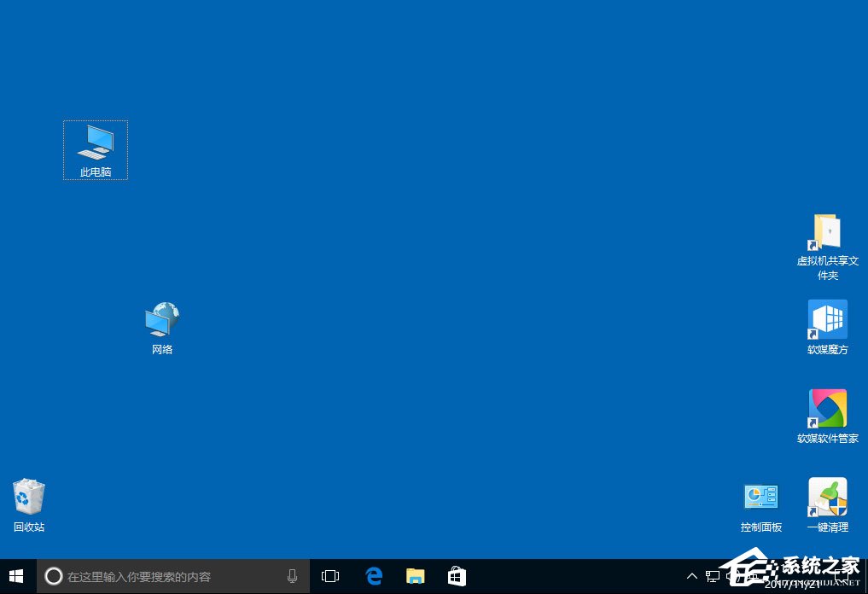Open File Explorer from the taskbar
Image resolution: width=868 pixels, height=594 pixels.
pos(416,576)
